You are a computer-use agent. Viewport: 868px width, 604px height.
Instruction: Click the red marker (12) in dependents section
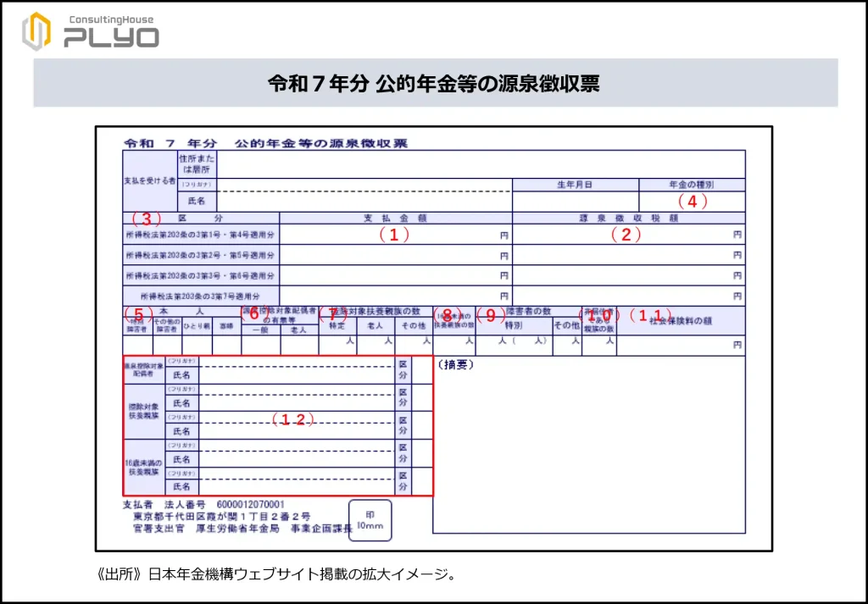(x=292, y=420)
